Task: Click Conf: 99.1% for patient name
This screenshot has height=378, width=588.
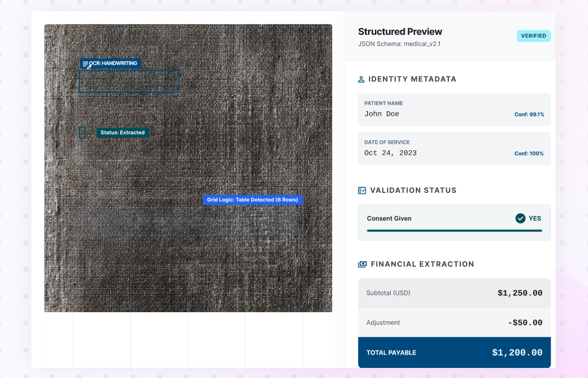Action: point(529,115)
